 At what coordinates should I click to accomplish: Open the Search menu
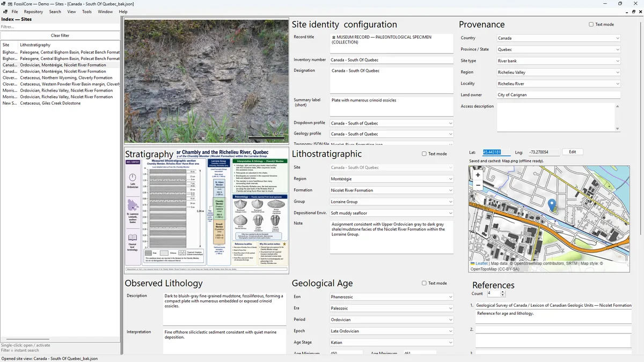pyautogui.click(x=55, y=11)
